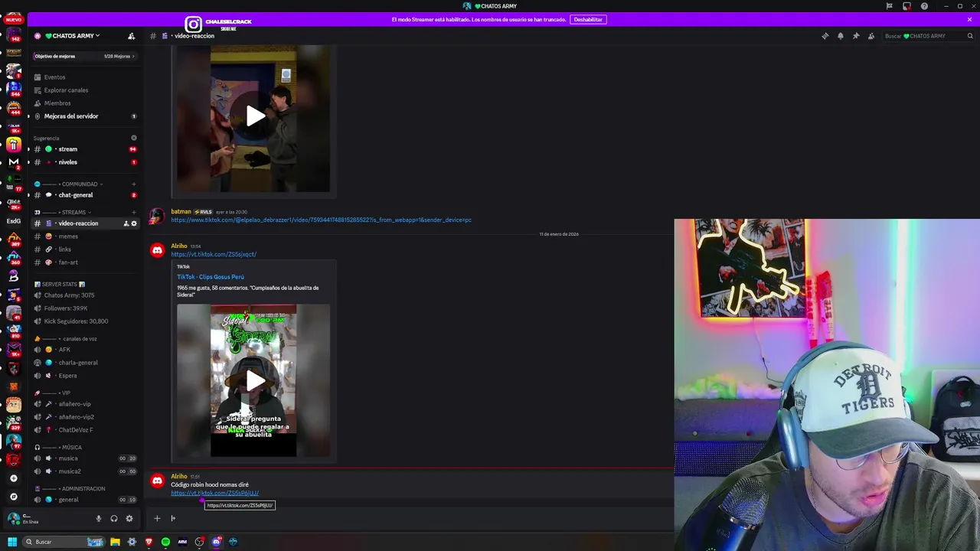The height and width of the screenshot is (551, 980).
Task: Open attachment plus button in message bar
Action: click(x=157, y=518)
